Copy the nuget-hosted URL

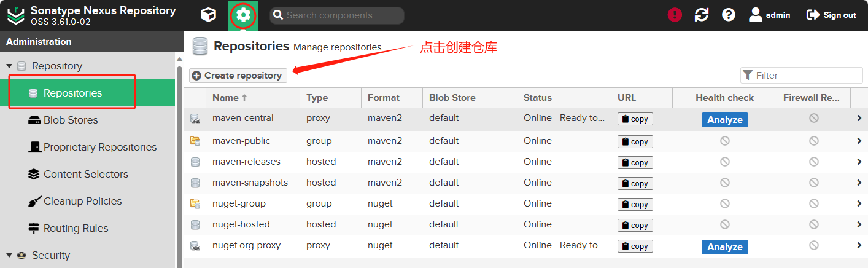635,225
